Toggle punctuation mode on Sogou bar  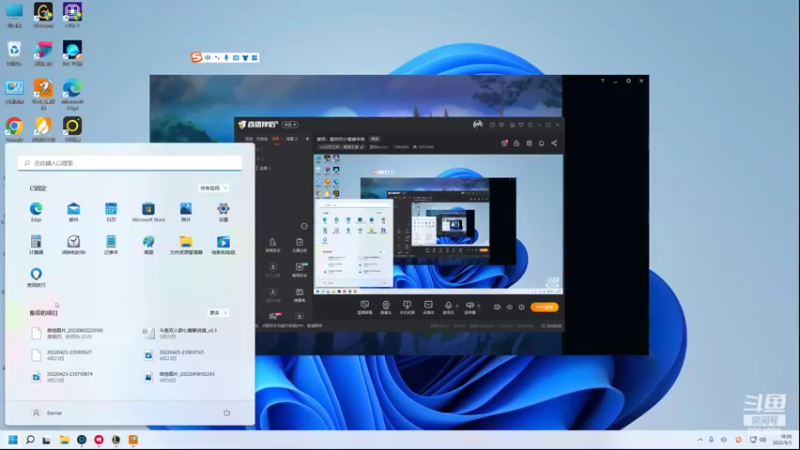217,58
